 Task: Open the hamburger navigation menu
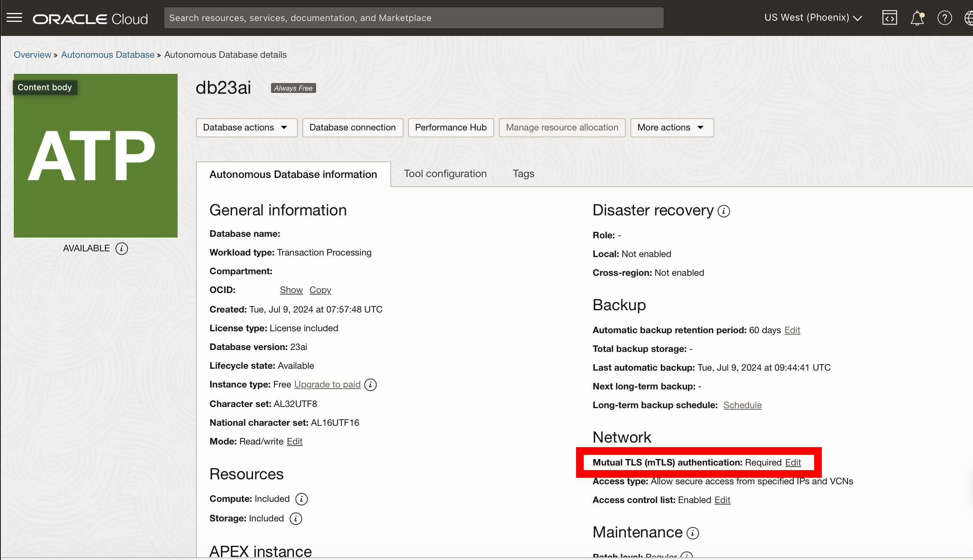tap(15, 18)
